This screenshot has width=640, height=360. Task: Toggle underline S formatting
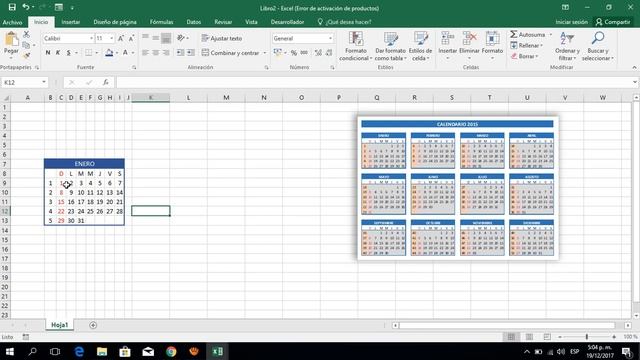point(69,53)
